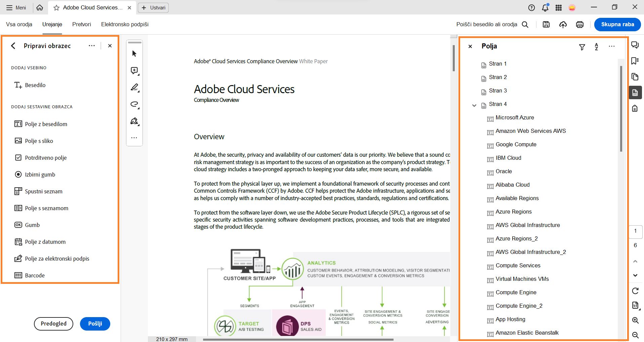Open the bookmarks pane icon
Screen dimensions: 644x342
click(x=635, y=61)
